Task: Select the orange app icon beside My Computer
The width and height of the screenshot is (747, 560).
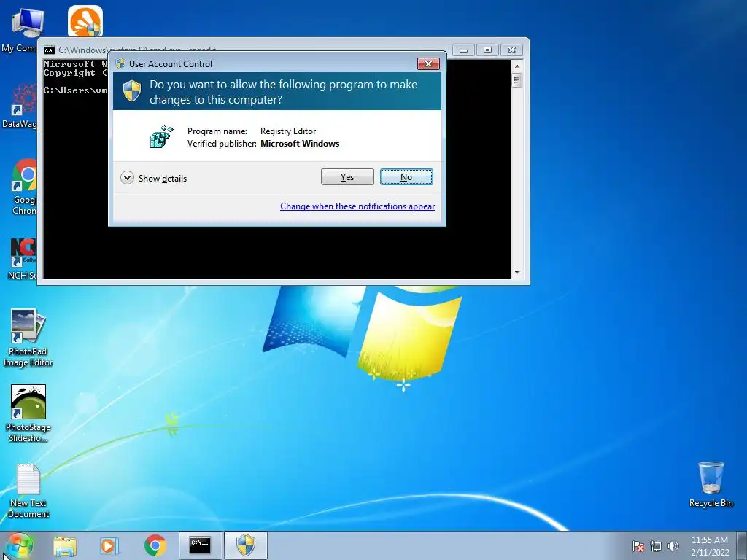Action: click(85, 21)
